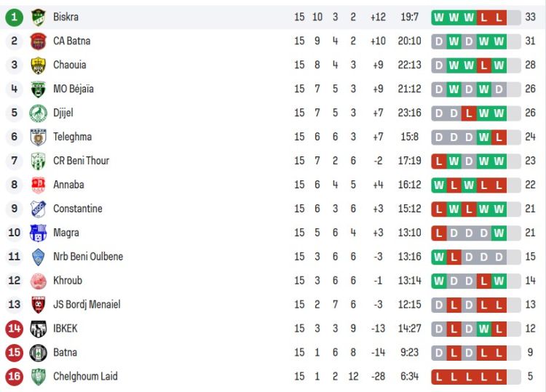Select the Nrb Beni Oulbene team name
546x392 pixels.
click(x=88, y=257)
